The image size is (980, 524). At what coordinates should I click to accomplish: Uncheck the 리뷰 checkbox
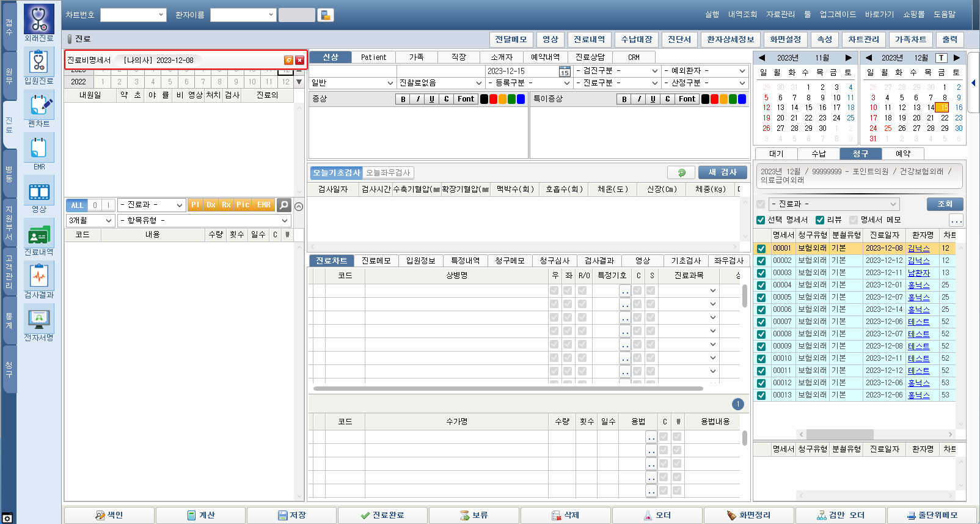click(820, 220)
